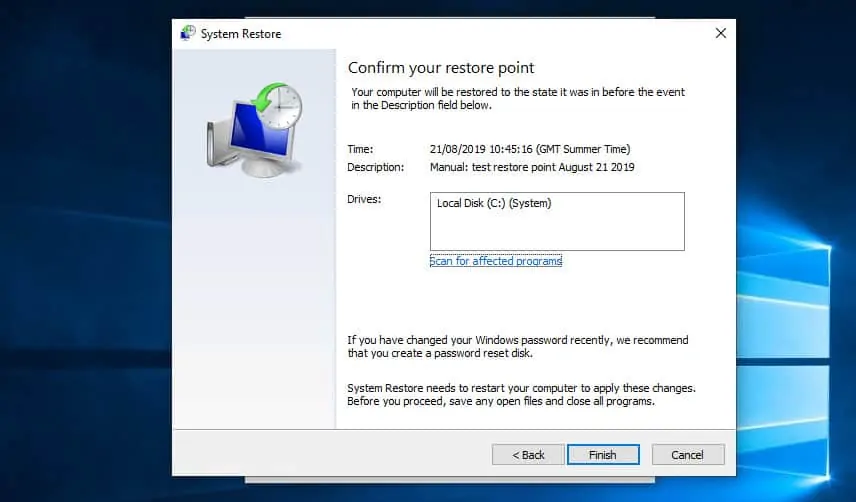Click the password reset disk recommendation text

[517, 346]
